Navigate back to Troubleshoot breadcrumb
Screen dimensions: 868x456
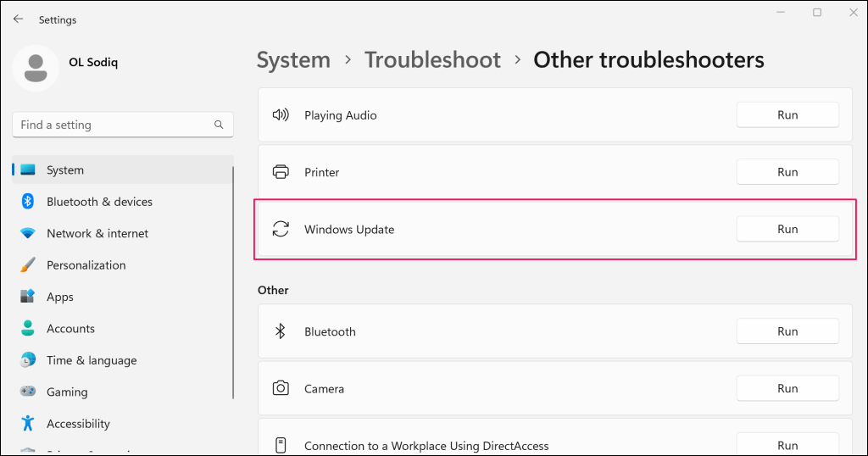pos(432,60)
